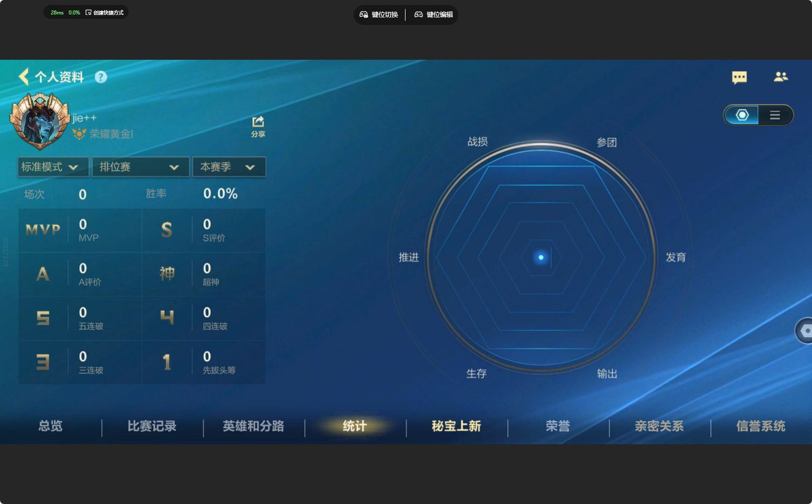Open the message chat icon
Screen dimensions: 812x504
740,77
